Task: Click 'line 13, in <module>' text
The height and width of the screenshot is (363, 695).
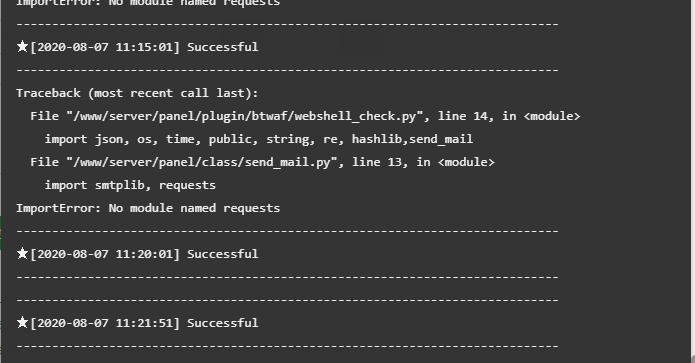Action: 423,162
